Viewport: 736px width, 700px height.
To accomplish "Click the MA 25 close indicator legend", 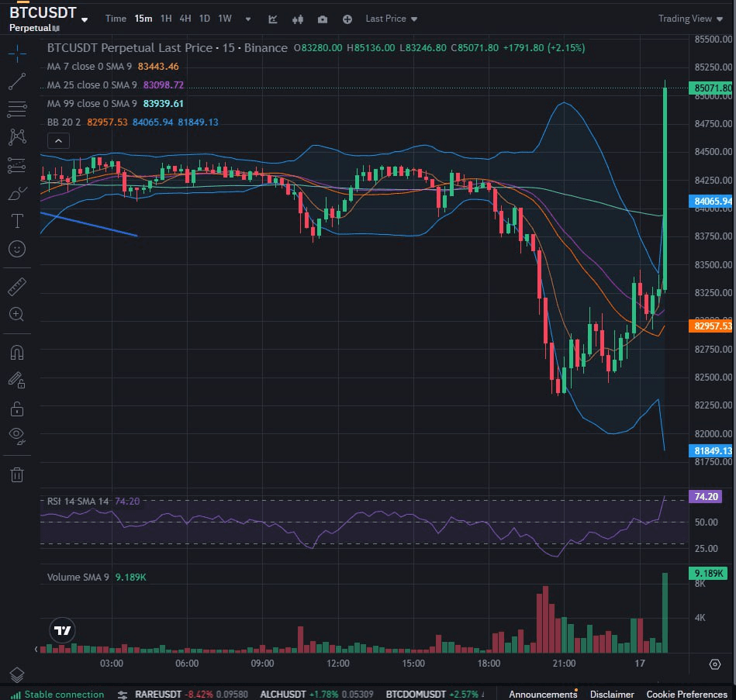I will click(116, 85).
